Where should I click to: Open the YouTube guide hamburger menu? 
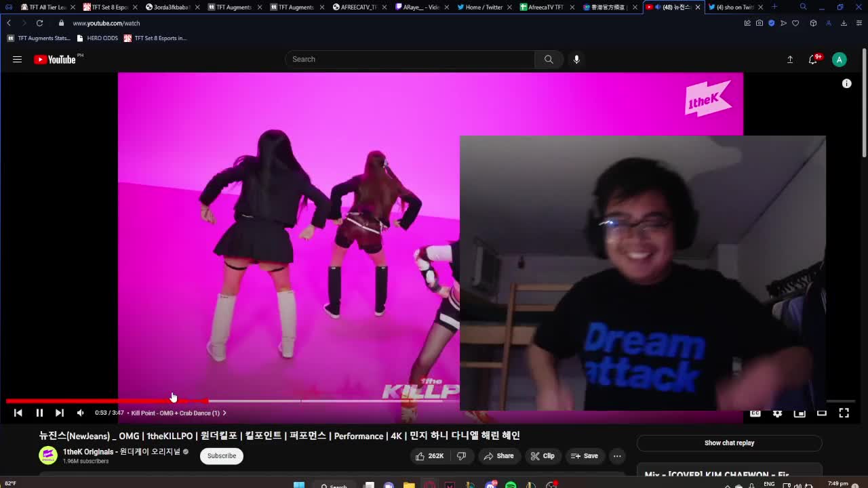coord(17,60)
